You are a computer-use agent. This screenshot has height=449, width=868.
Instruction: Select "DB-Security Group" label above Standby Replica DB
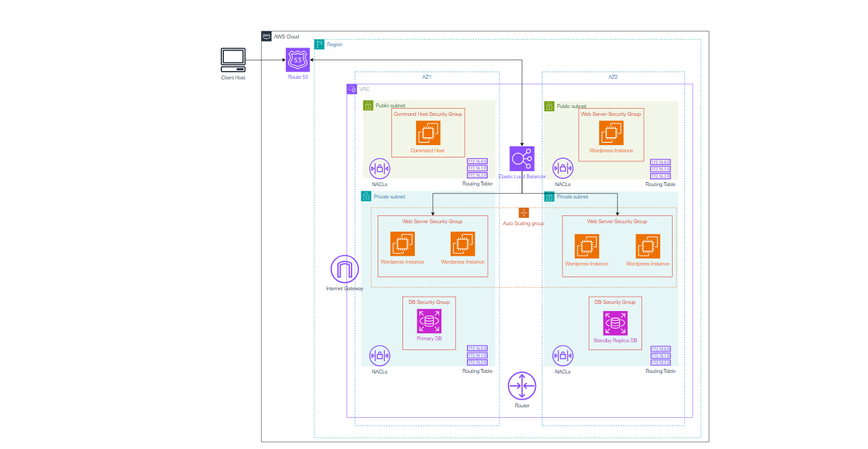615,302
